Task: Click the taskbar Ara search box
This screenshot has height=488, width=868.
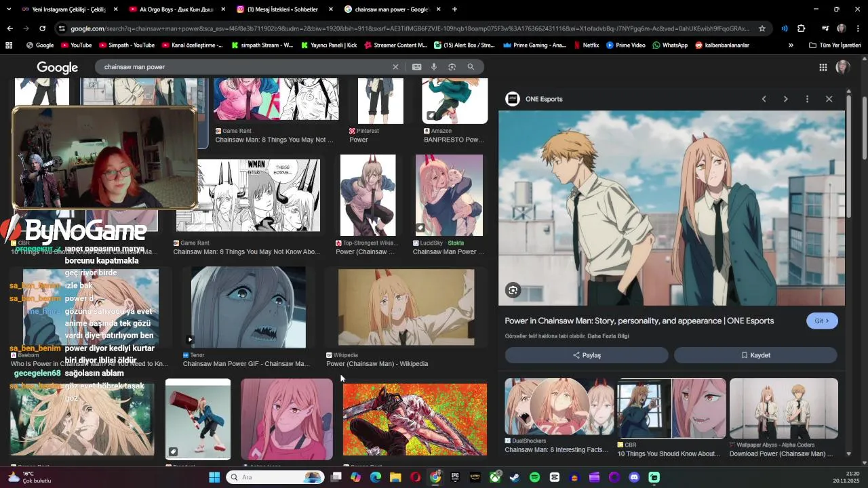Action: pyautogui.click(x=274, y=477)
